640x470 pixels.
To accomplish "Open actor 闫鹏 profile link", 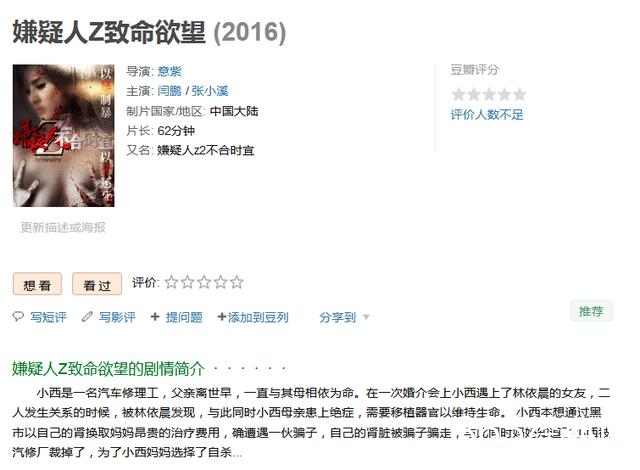I will [x=169, y=91].
